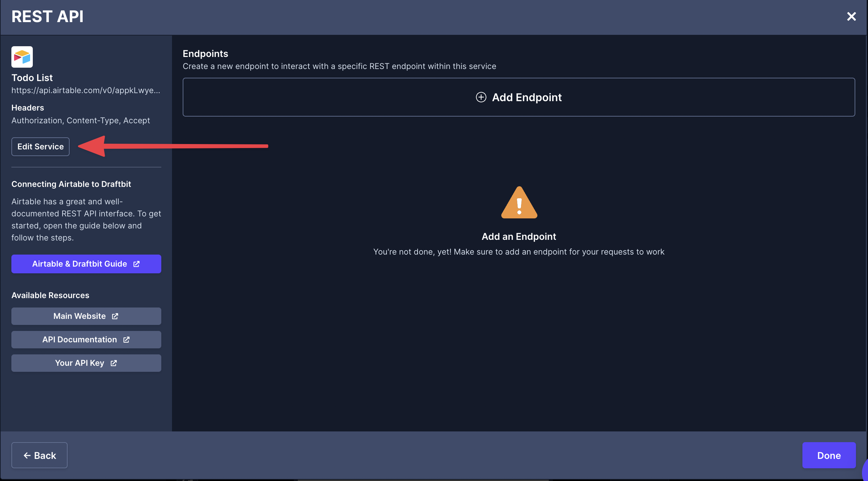The height and width of the screenshot is (481, 868).
Task: Click the api.airtable.com base URL text
Action: pyautogui.click(x=86, y=90)
